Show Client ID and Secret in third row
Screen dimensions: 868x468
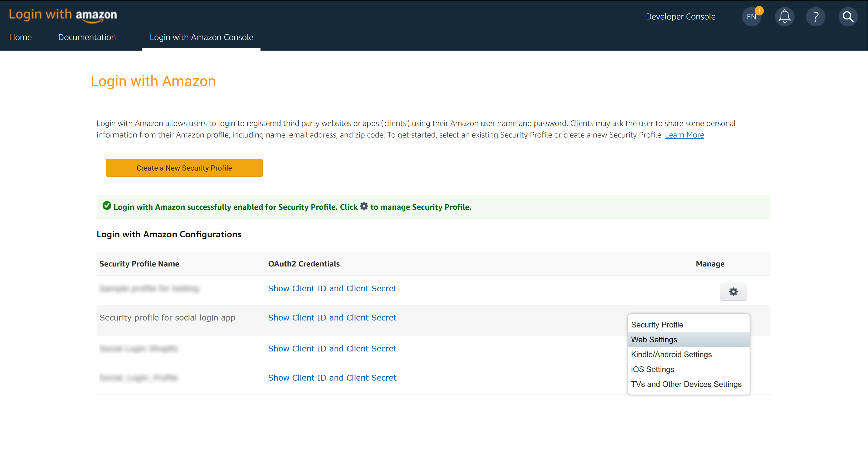pos(332,348)
